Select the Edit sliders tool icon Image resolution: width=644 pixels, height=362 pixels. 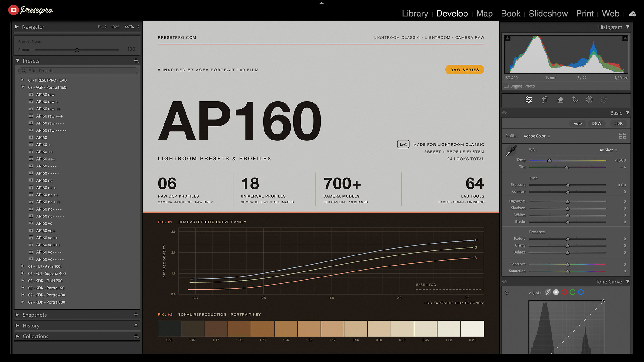click(x=529, y=100)
